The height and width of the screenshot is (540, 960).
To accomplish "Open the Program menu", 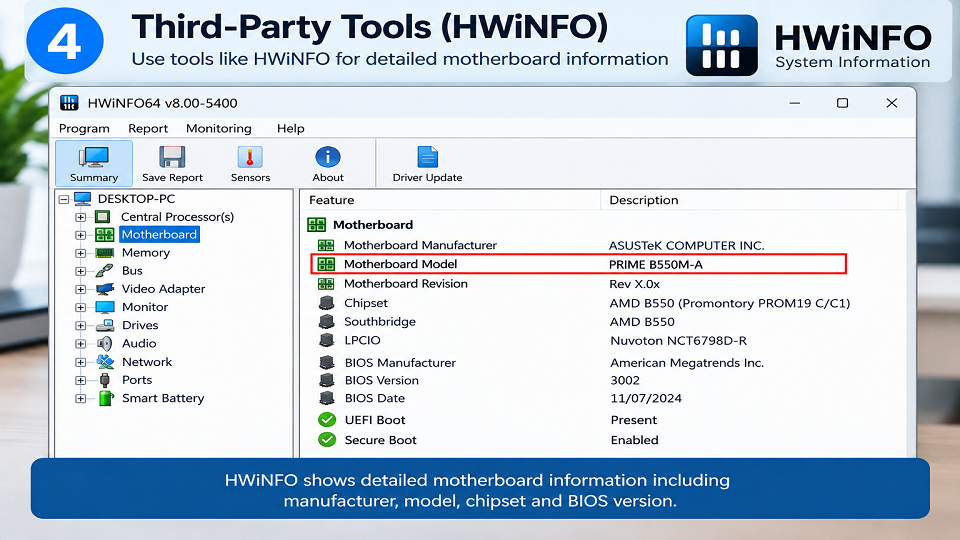I will click(84, 129).
